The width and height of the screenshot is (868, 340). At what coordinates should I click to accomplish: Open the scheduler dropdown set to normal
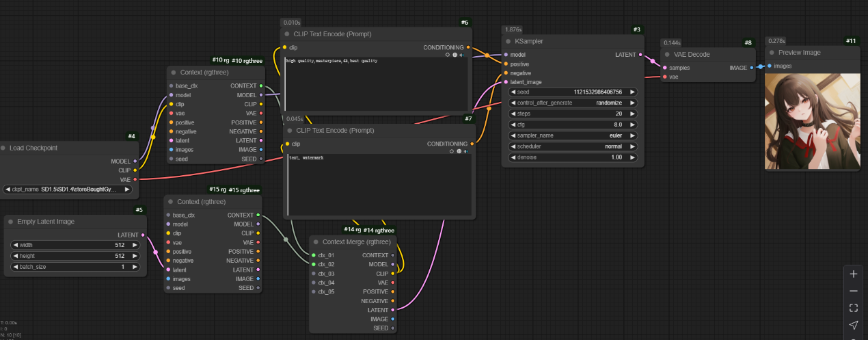click(573, 146)
